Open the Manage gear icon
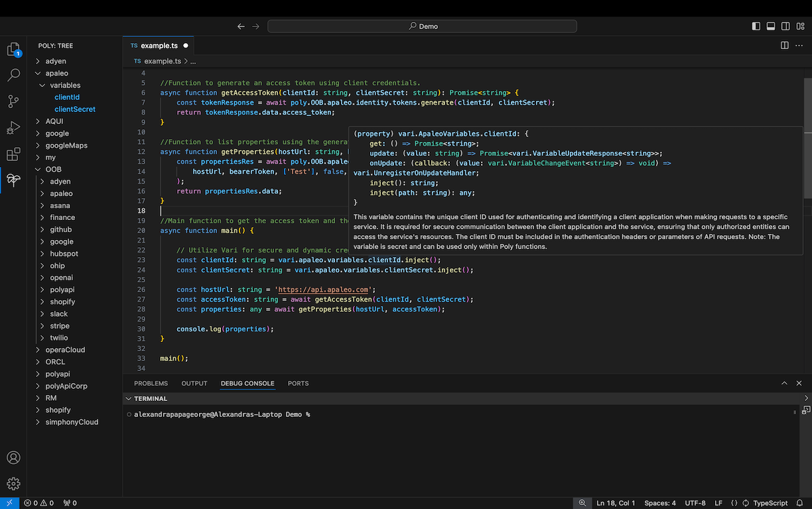This screenshot has height=509, width=812. [13, 484]
